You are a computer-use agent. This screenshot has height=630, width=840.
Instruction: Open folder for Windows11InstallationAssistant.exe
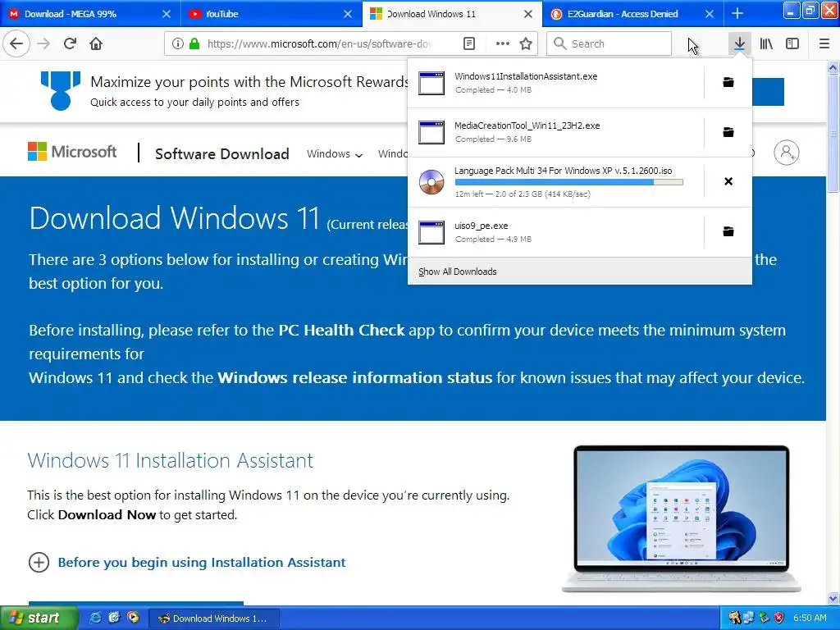pos(728,83)
